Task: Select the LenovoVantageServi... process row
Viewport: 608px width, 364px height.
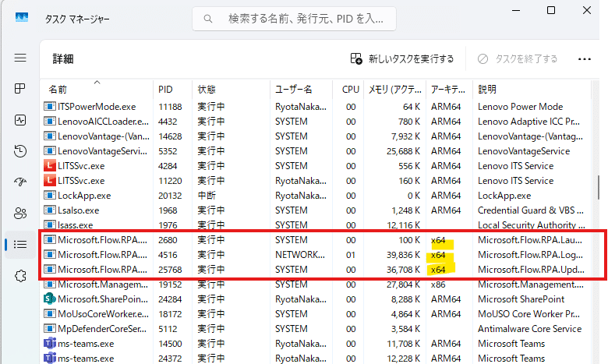Action: click(x=316, y=150)
